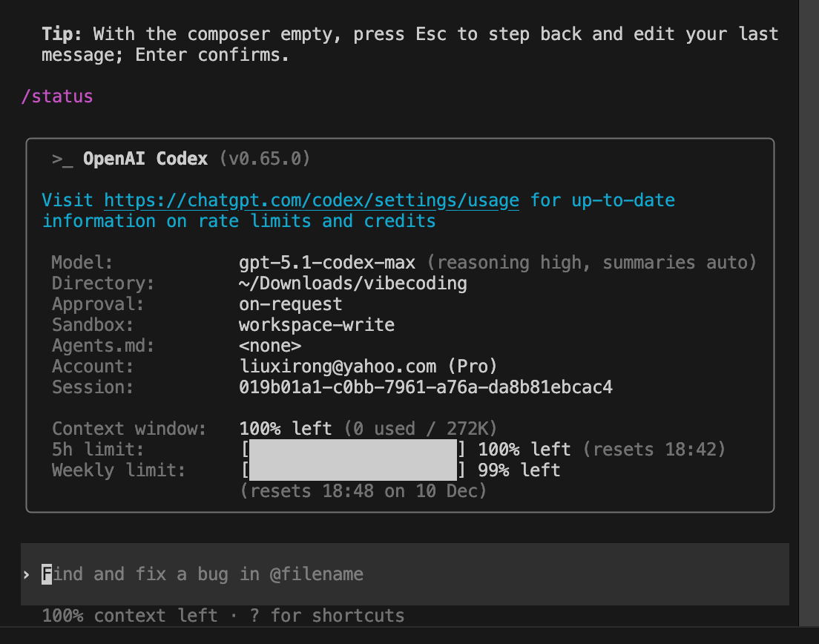Click the v0.65.0 version label
The height and width of the screenshot is (644, 819).
[x=265, y=159]
